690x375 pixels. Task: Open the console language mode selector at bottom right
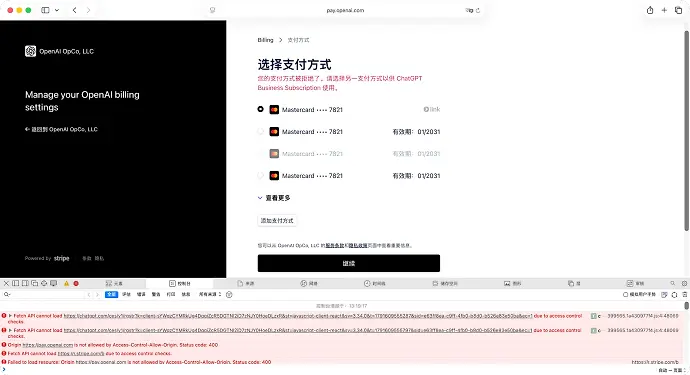point(672,371)
